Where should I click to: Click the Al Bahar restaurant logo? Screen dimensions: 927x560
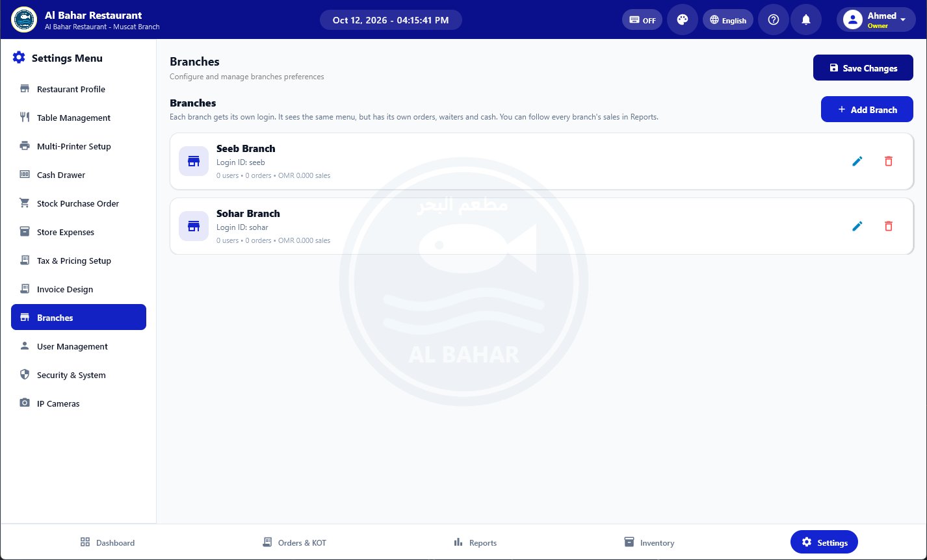point(24,19)
